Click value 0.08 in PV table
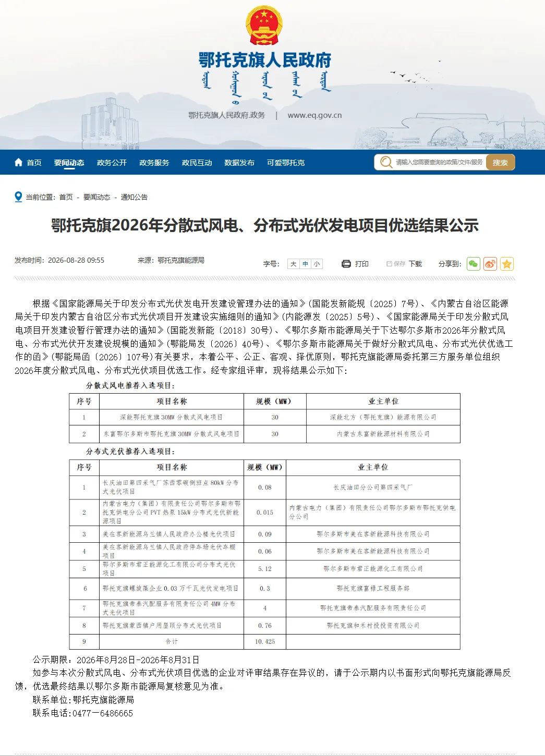The height and width of the screenshot is (756, 545). [x=265, y=487]
